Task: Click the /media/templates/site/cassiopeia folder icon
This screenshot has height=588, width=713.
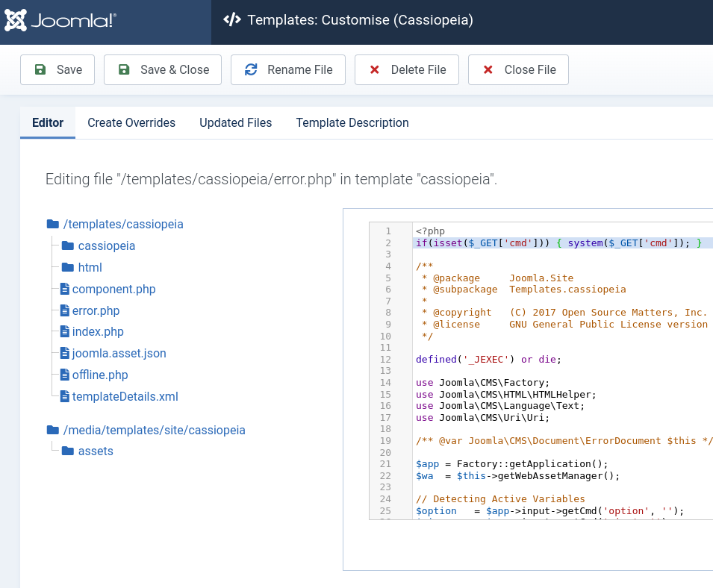Action: (53, 430)
